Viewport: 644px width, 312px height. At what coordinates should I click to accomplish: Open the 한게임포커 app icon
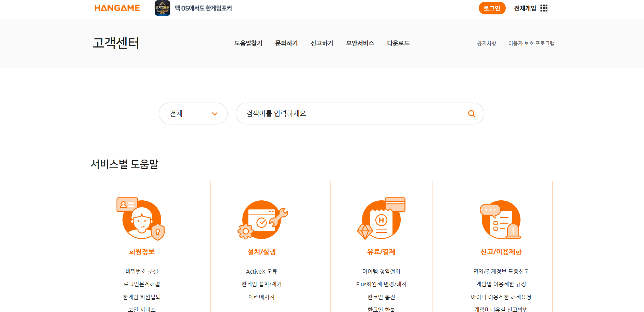pos(163,8)
